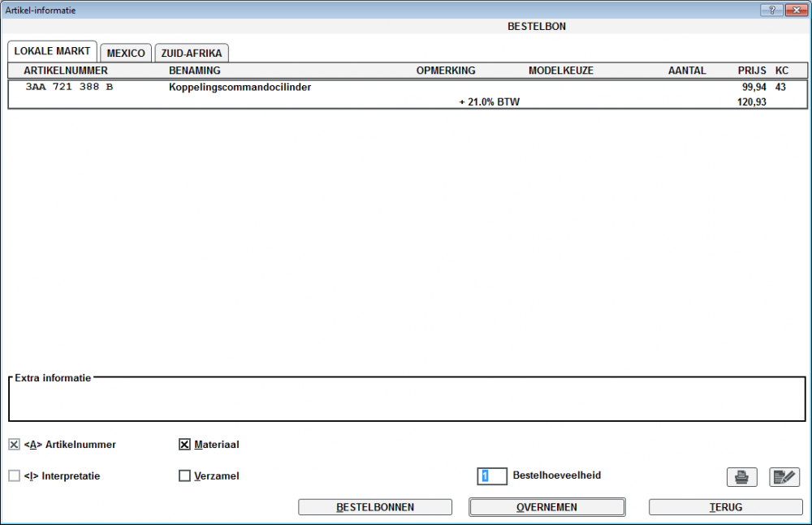Select the Koppelingscommandocilinder article row

(240, 88)
